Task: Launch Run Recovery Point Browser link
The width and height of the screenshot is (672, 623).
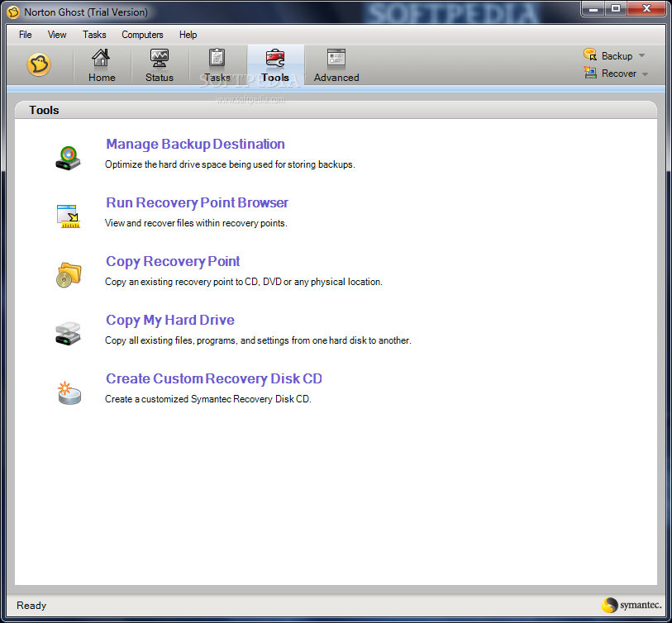Action: tap(198, 202)
